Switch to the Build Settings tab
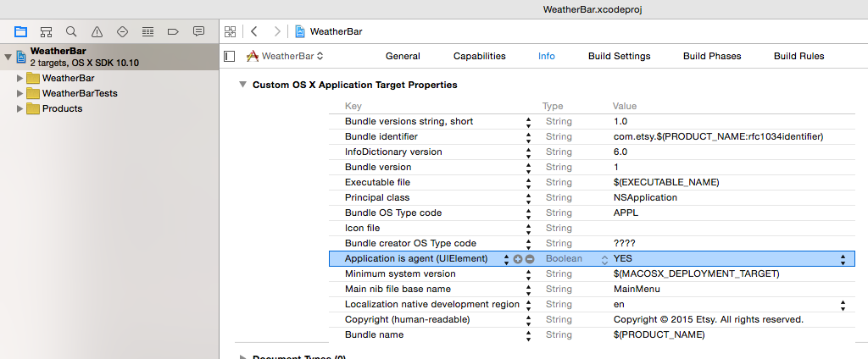Image resolution: width=868 pixels, height=359 pixels. [620, 56]
